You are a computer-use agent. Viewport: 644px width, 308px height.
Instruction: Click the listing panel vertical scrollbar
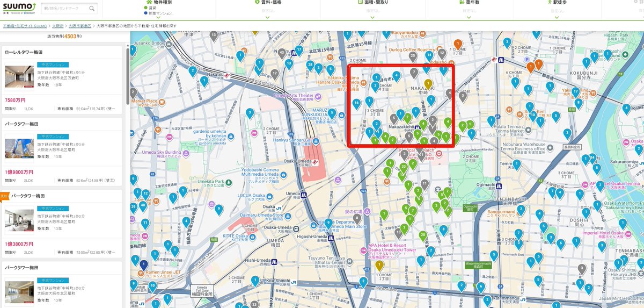coord(127,75)
